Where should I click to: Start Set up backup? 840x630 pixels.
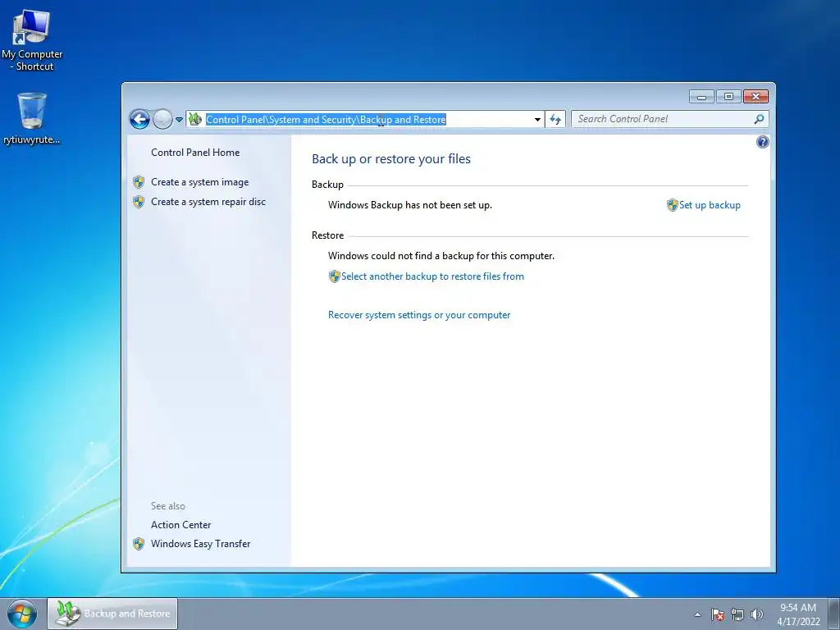click(x=710, y=204)
